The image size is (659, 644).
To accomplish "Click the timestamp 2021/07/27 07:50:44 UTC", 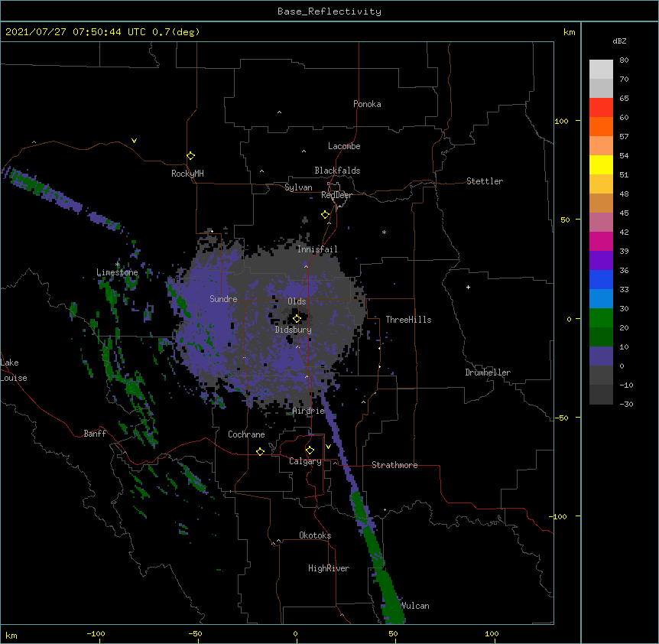I will pyautogui.click(x=76, y=32).
